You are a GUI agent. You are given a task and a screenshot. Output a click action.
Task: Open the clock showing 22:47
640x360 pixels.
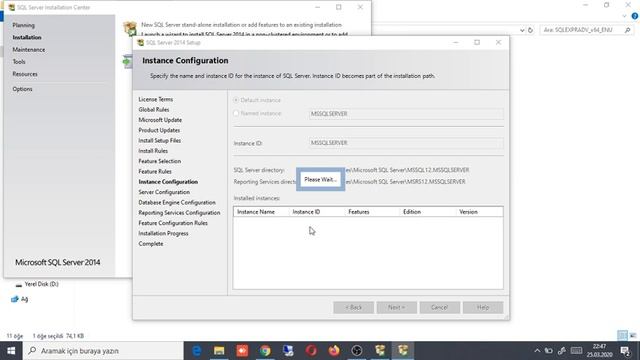point(600,351)
